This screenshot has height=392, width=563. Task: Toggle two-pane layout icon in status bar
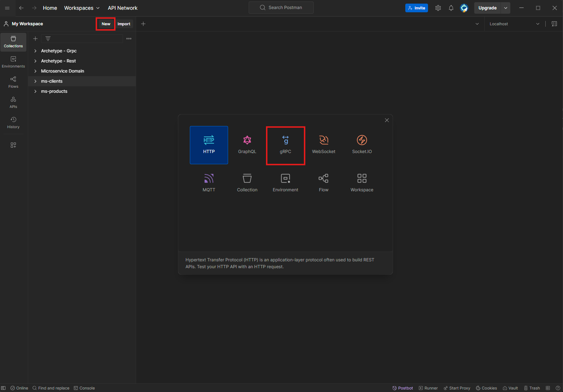(548, 388)
